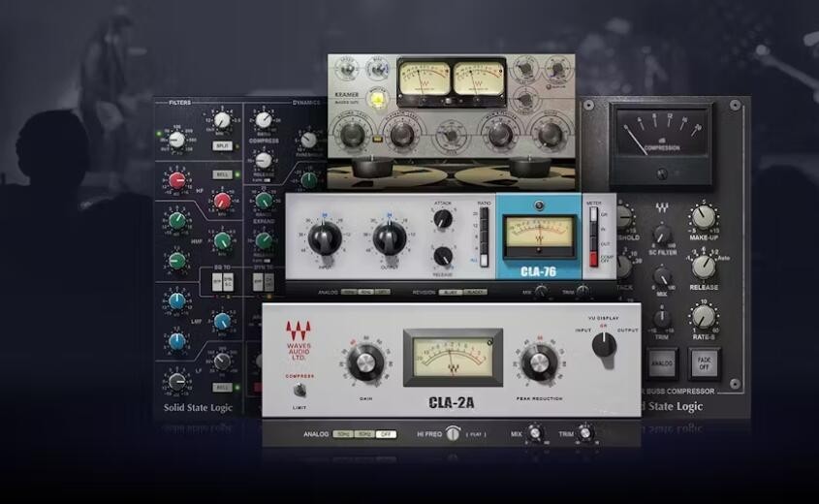Click the blue LMF gain knob
Image resolution: width=819 pixels, height=504 pixels.
click(177, 300)
